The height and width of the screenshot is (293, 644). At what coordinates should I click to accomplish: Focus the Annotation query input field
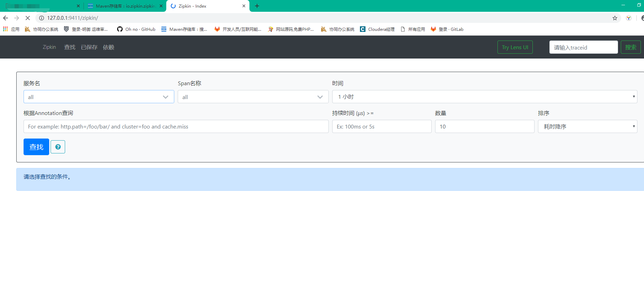[x=176, y=126]
